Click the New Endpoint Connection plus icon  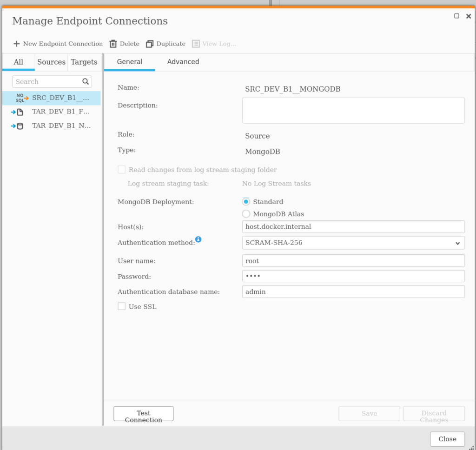pos(17,44)
